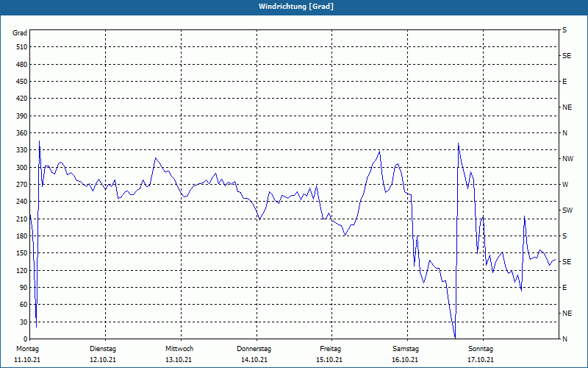
Task: Select the S compass label beside 180 gridline
Action: (564, 236)
